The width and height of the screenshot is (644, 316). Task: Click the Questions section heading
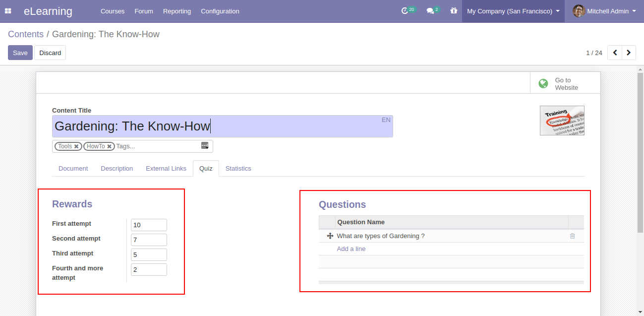(342, 204)
